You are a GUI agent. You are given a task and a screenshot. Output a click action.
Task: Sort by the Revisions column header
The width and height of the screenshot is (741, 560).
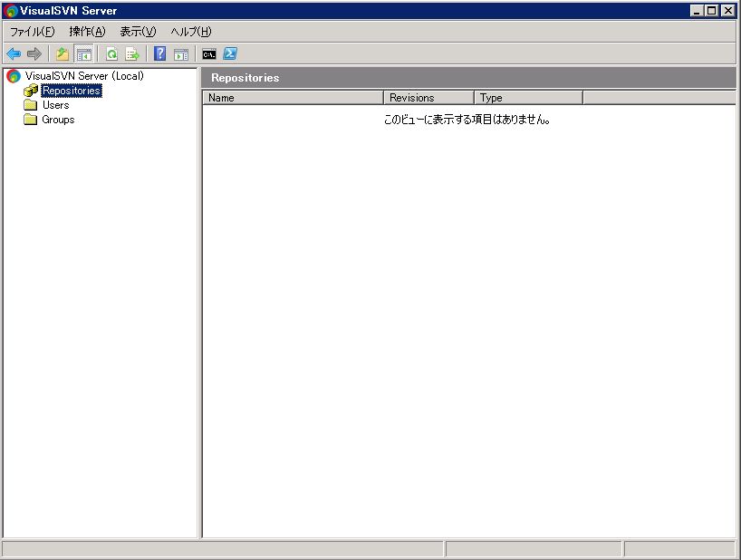coord(428,98)
